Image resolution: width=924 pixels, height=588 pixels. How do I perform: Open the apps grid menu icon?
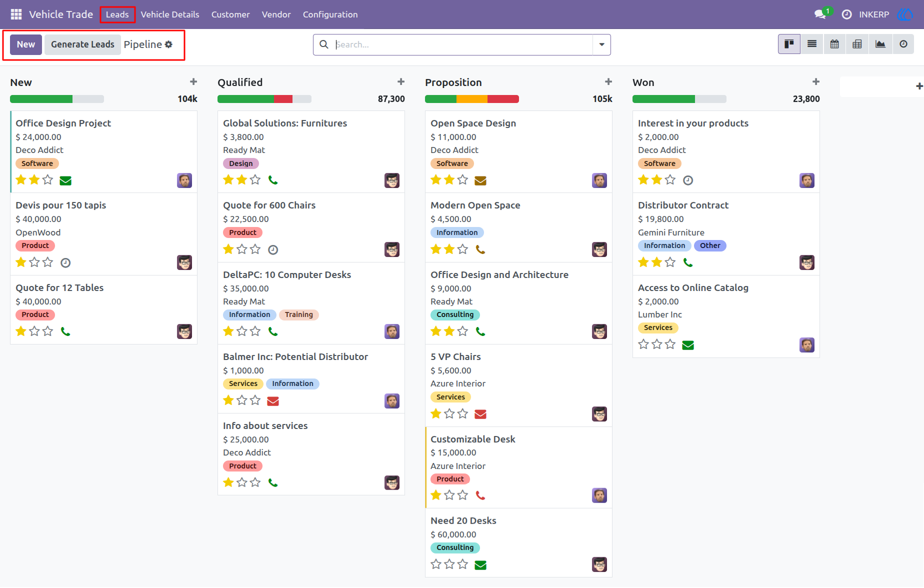point(16,14)
